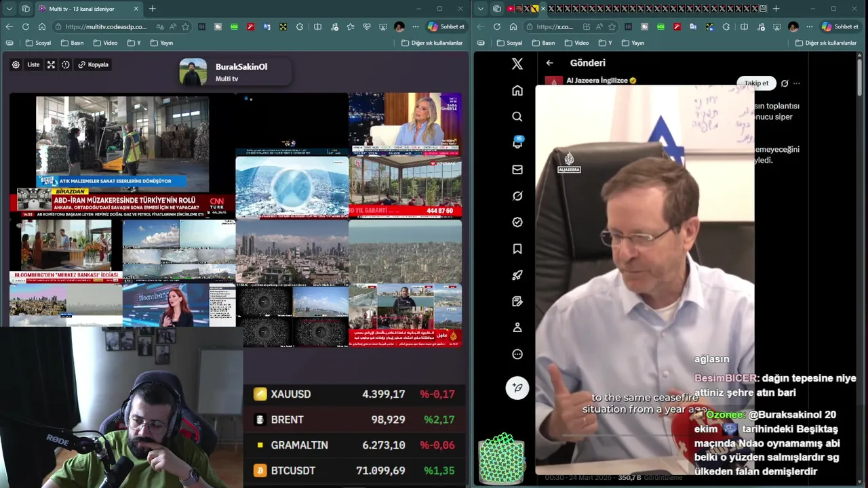Click Sohbet et Copilot in left window

[446, 26]
